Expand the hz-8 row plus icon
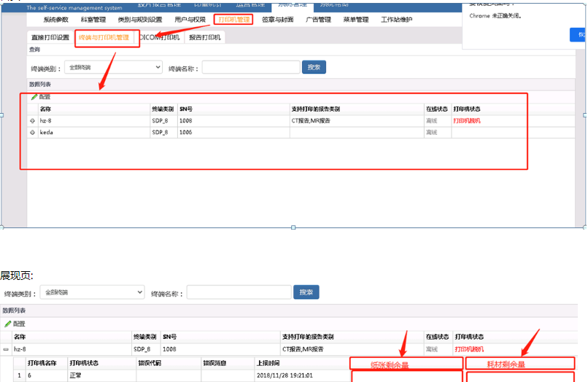This screenshot has height=382, width=588. (x=32, y=121)
